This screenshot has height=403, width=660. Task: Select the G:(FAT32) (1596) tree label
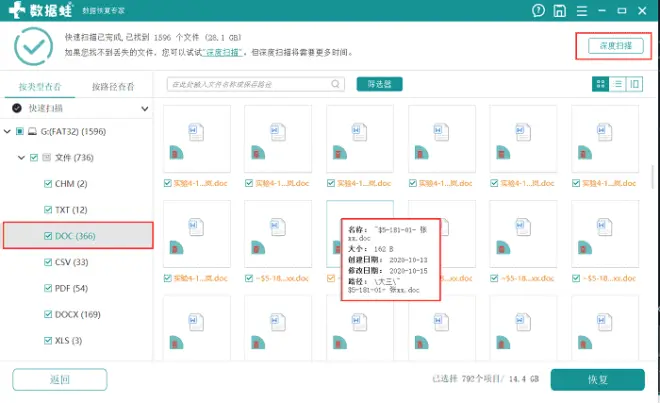[73, 131]
